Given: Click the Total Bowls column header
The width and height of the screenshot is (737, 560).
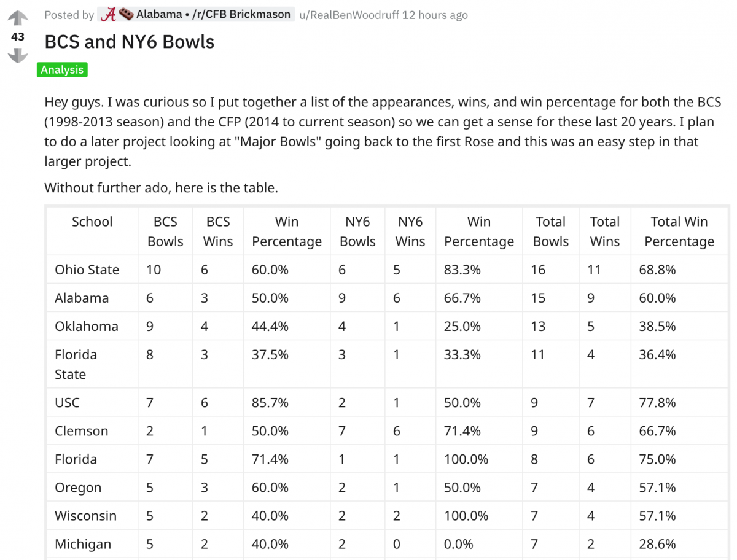Looking at the screenshot, I should (551, 231).
